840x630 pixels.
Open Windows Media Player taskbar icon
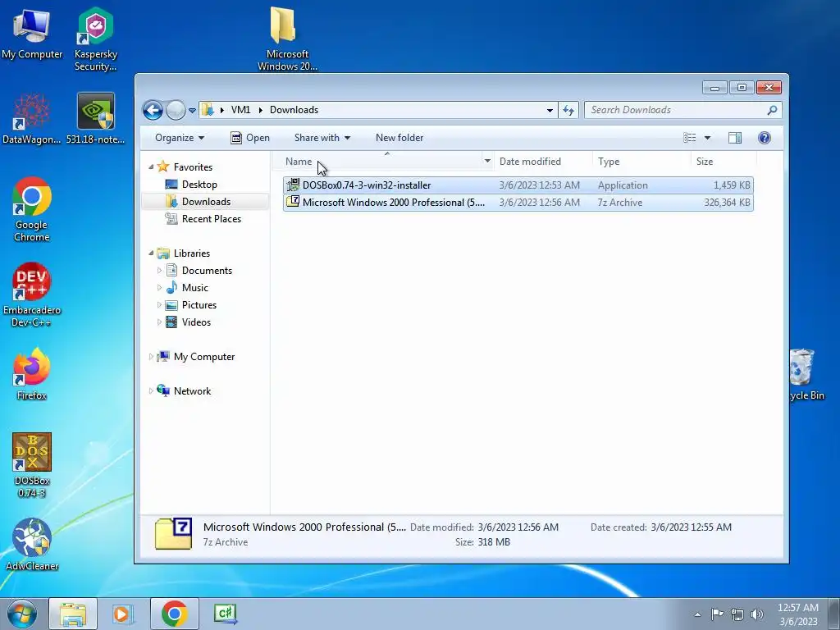(x=123, y=614)
